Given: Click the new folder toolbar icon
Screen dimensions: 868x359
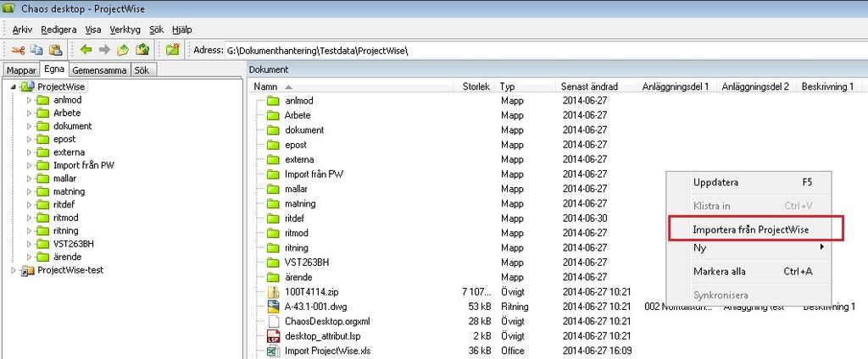Looking at the screenshot, I should 173,50.
